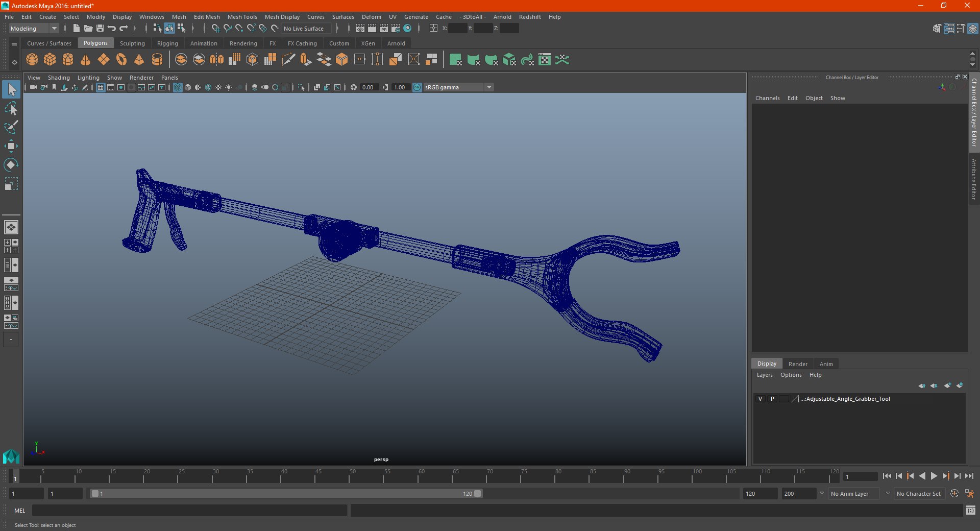Click the Multi-Cut knife tool icon
Image resolution: width=980 pixels, height=531 pixels.
288,60
